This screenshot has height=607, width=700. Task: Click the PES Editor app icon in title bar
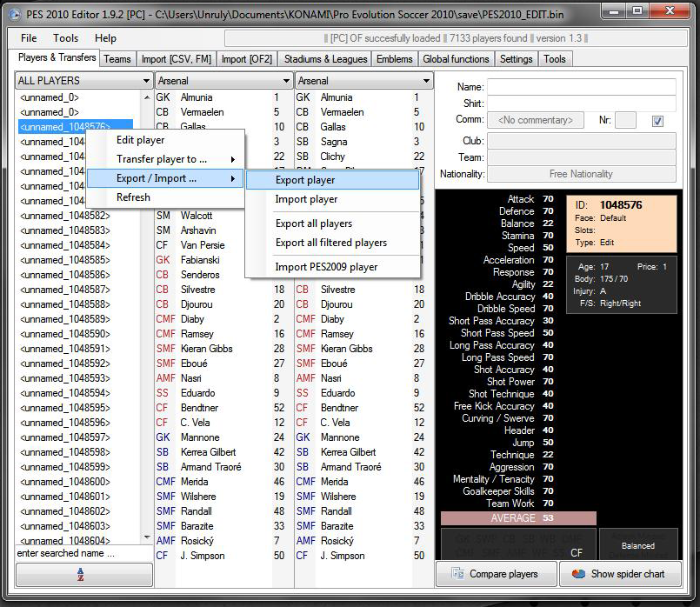coord(15,15)
